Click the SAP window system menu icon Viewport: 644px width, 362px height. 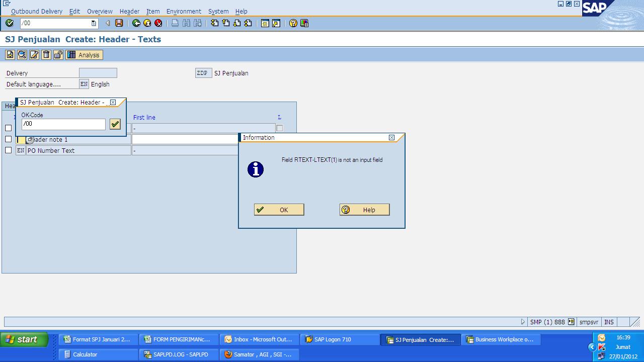click(7, 4)
